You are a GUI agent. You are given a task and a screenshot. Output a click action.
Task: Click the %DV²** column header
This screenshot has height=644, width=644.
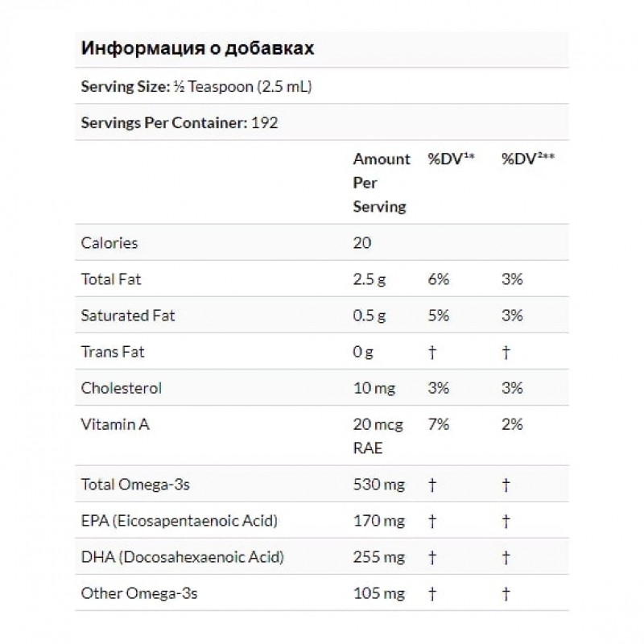[528, 159]
